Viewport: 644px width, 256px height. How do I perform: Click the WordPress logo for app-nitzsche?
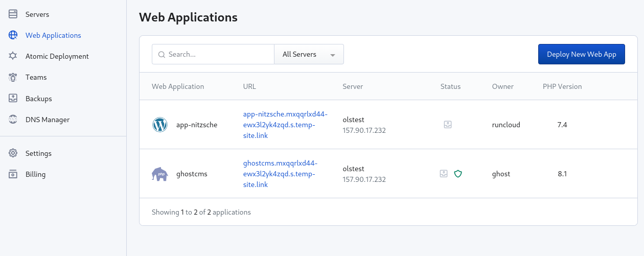[x=160, y=125]
